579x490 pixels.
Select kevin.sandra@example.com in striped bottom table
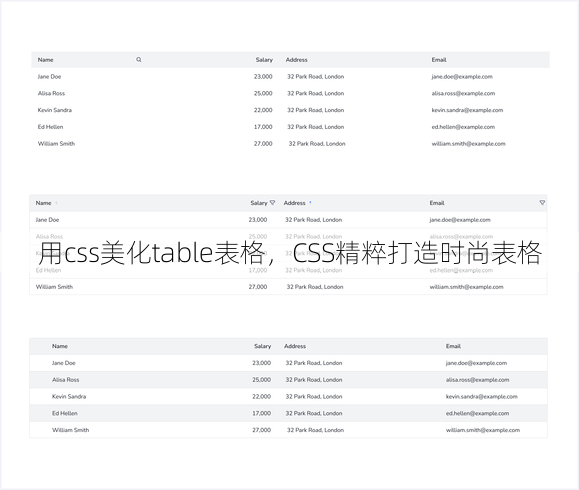click(482, 396)
